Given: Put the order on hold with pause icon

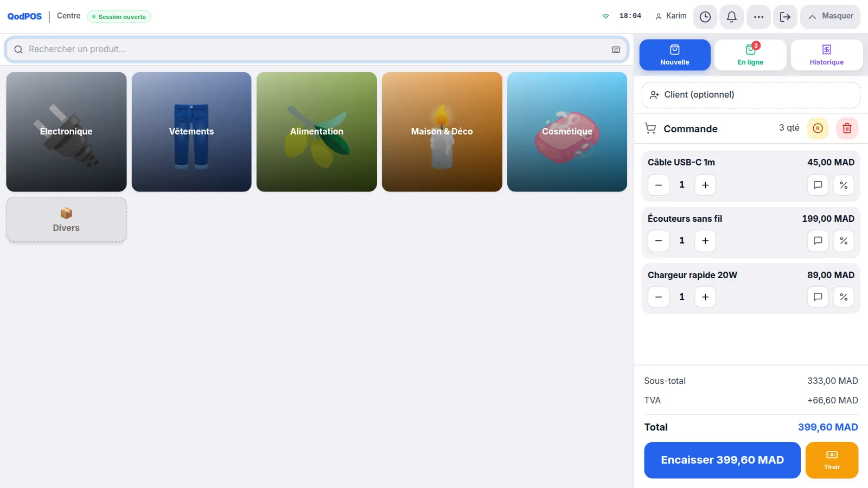Looking at the screenshot, I should [818, 129].
